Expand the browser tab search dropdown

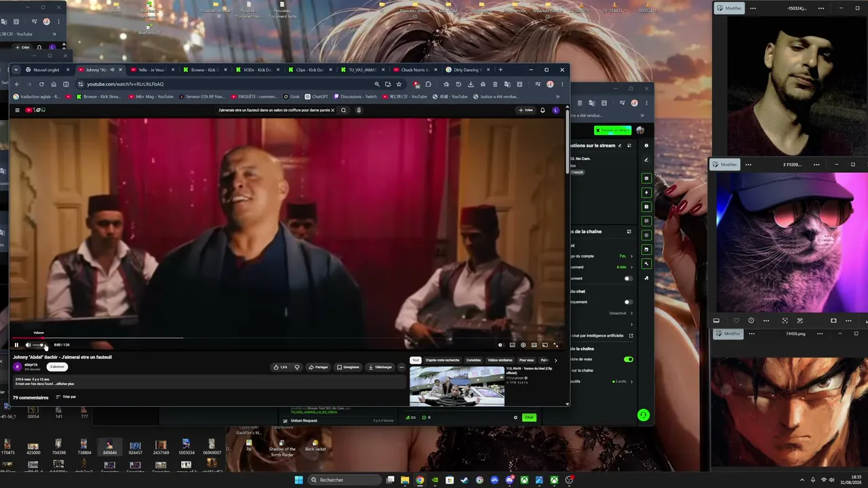pos(16,70)
